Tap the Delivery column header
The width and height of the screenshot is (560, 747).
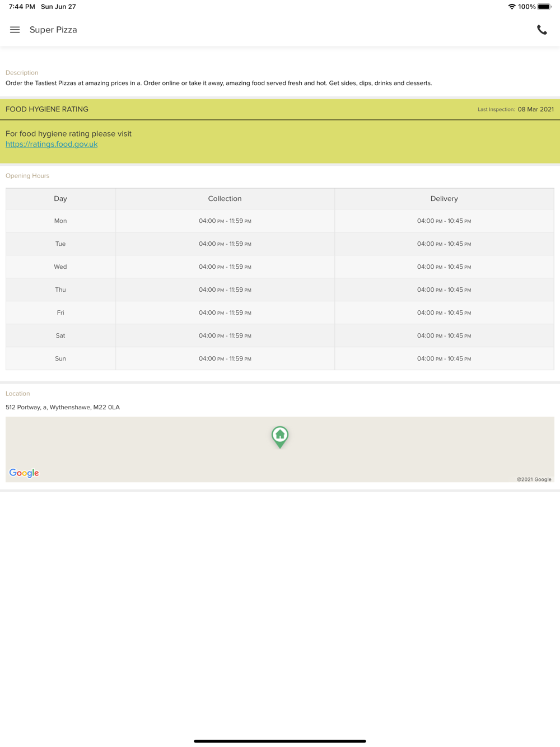[x=444, y=199]
